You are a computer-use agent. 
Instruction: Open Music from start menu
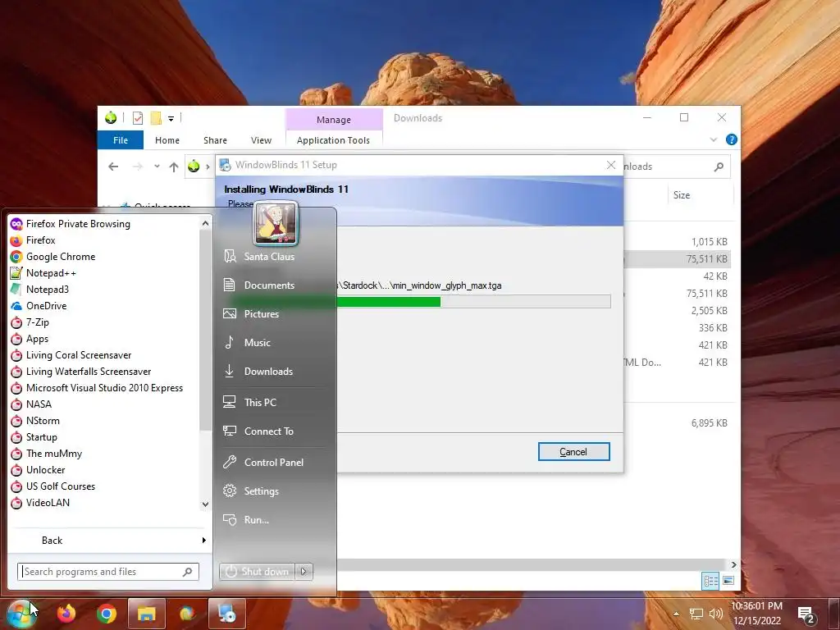257,343
